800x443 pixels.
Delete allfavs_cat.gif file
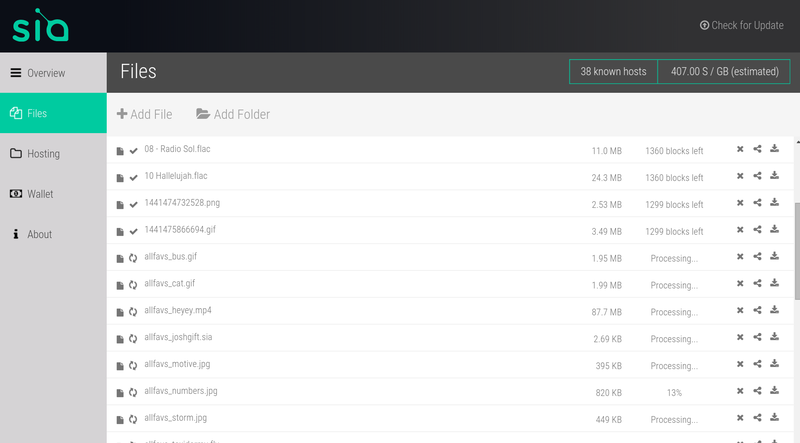[740, 283]
